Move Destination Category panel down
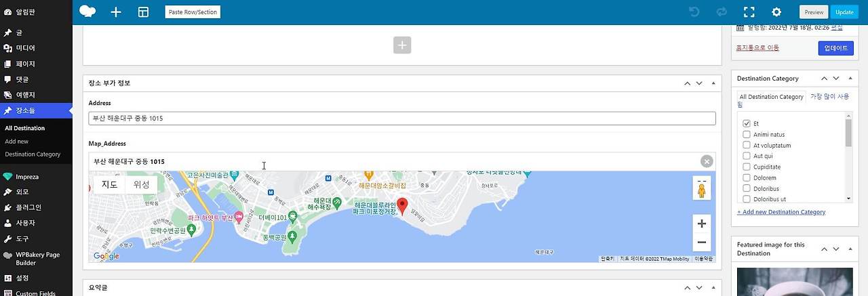The width and height of the screenshot is (868, 296). point(836,79)
